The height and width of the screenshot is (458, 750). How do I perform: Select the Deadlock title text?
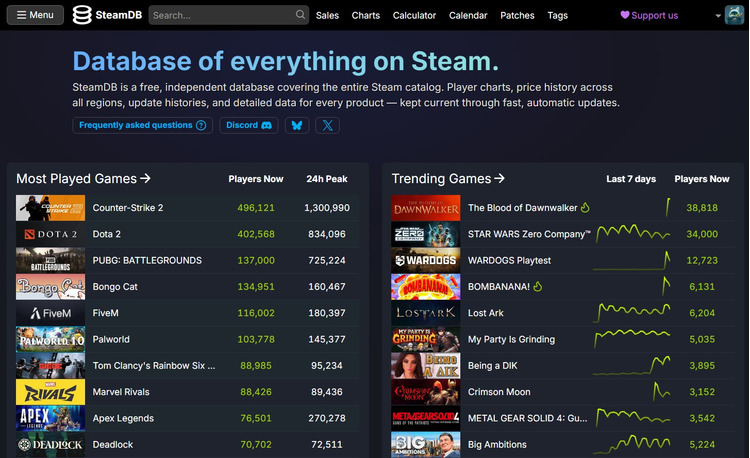pyautogui.click(x=112, y=445)
